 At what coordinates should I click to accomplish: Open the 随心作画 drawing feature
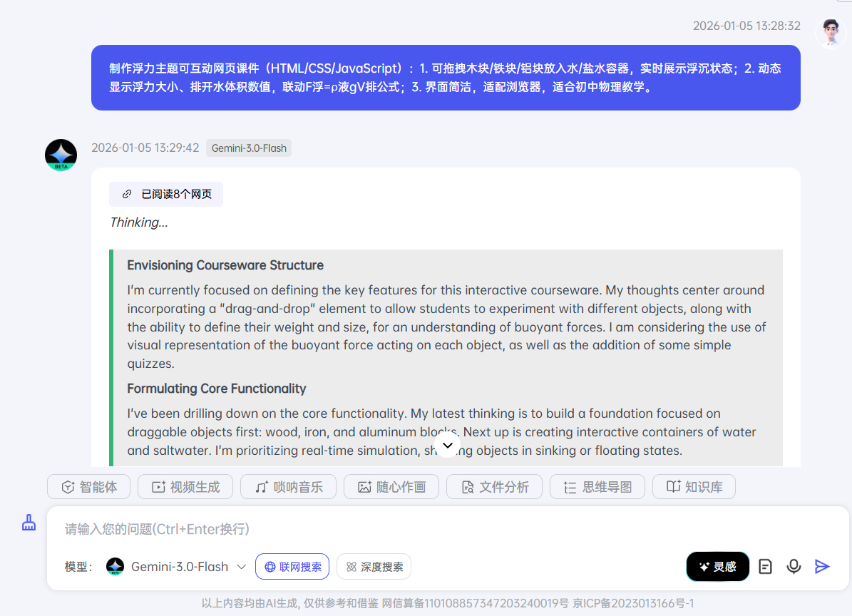[x=391, y=486]
